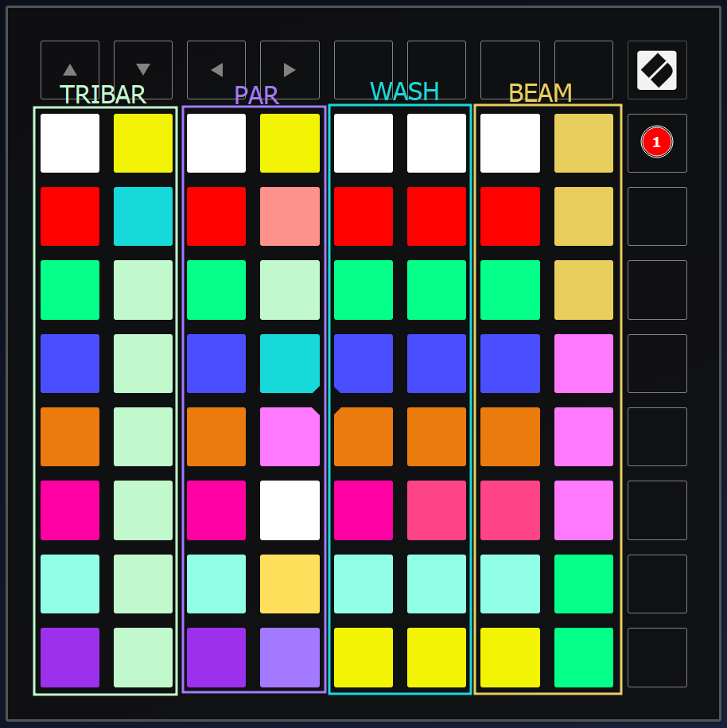Click the Novation logo button
727x728 pixels.
[x=657, y=70]
